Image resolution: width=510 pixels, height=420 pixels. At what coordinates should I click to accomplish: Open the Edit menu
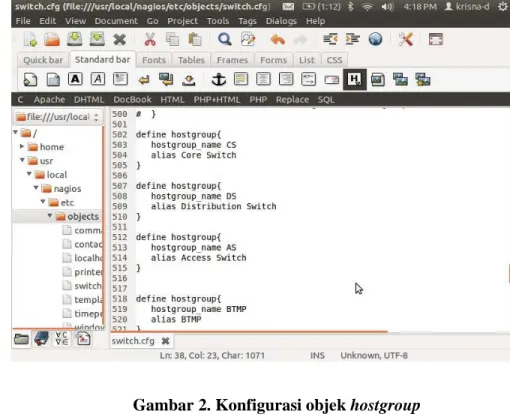click(x=48, y=21)
